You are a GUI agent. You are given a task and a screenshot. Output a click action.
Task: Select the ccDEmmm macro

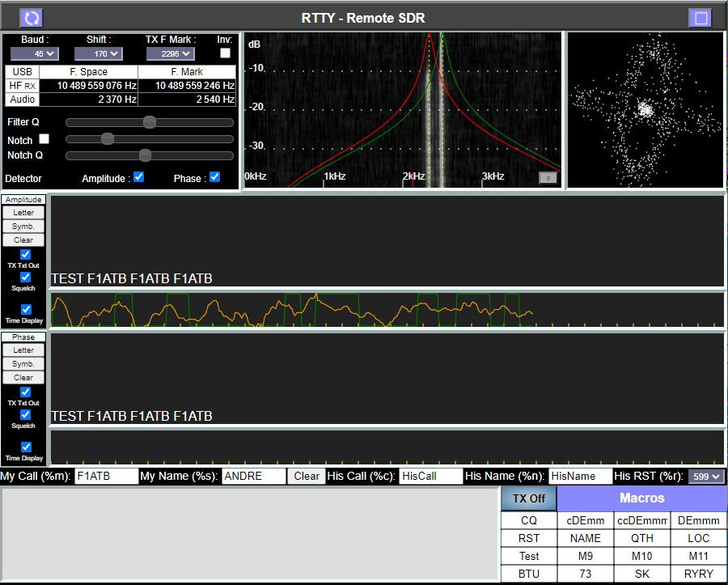(642, 521)
